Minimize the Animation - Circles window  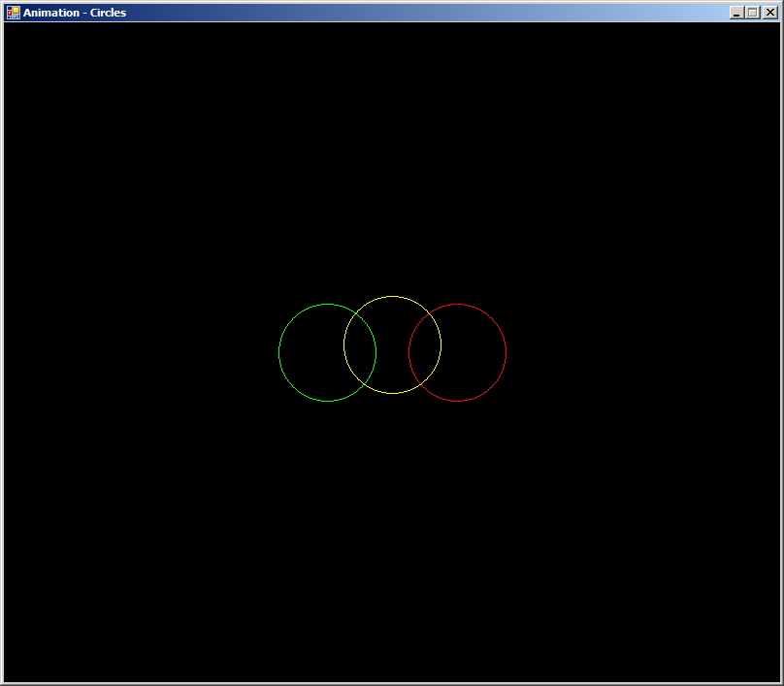(736, 13)
